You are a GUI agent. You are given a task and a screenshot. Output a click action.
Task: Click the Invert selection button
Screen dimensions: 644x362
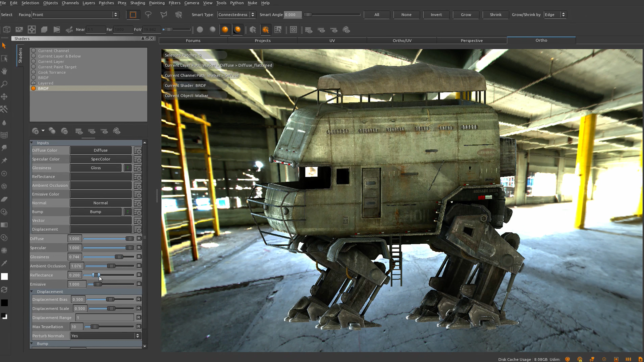(x=436, y=15)
